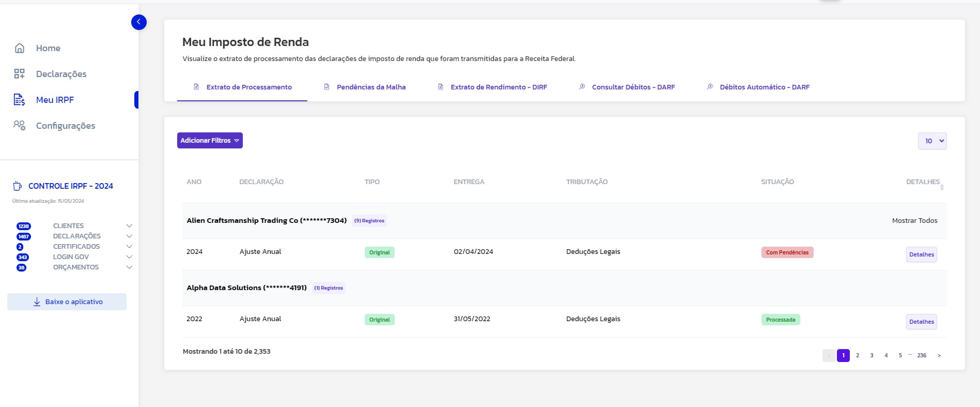Click the 1467 badge next to DECLARAÇÕES
The width and height of the screenshot is (980, 407).
coord(24,236)
